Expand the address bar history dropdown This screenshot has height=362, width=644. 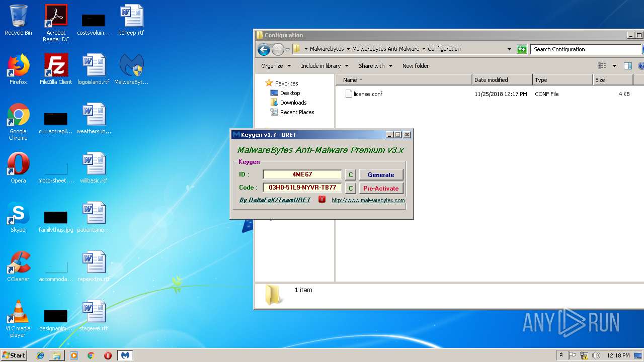click(x=510, y=49)
